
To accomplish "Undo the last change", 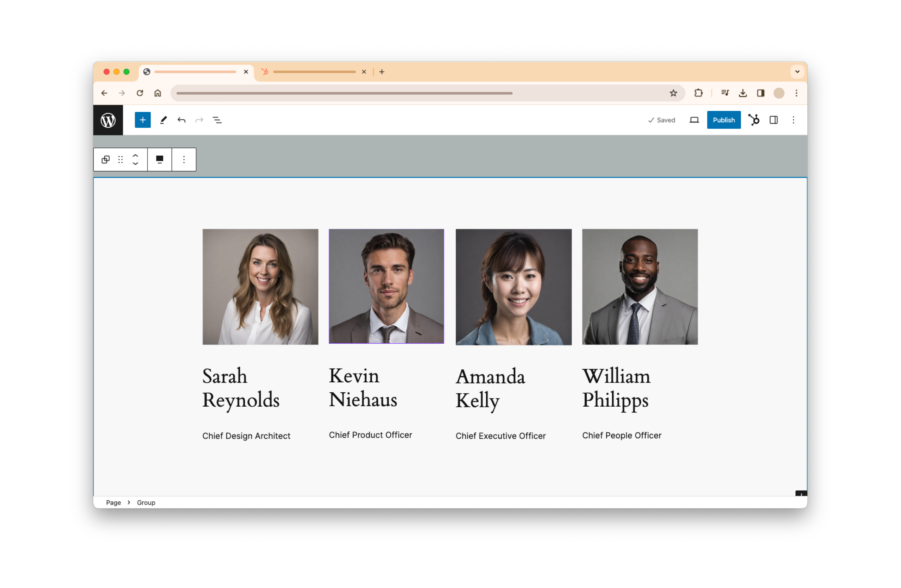I will tap(181, 120).
